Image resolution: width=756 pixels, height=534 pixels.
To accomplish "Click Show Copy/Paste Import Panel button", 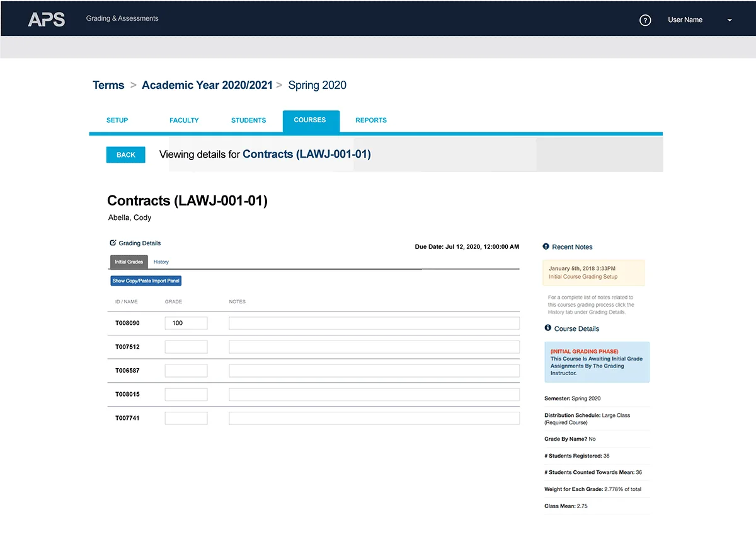I will 146,281.
